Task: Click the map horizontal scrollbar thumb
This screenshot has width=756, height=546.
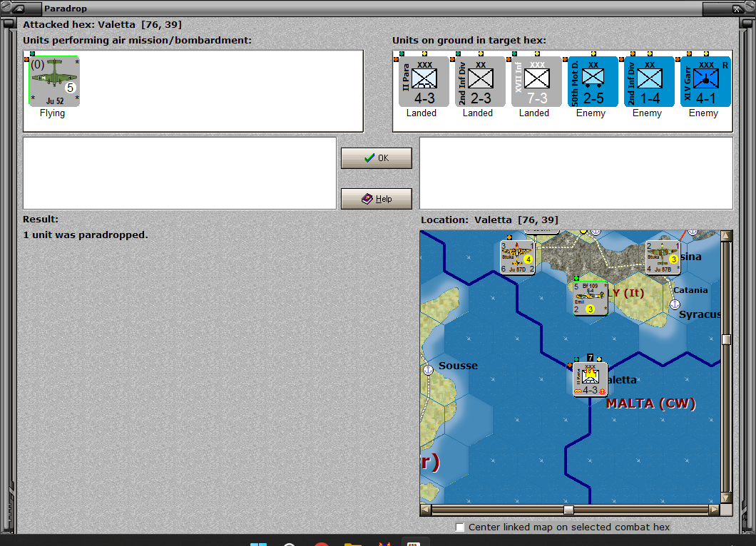Action: pos(569,510)
